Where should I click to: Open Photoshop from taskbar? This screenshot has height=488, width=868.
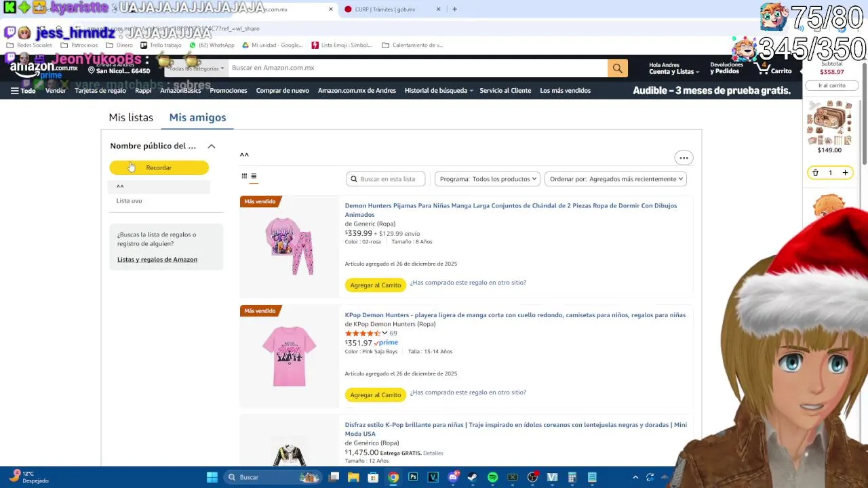click(413, 477)
